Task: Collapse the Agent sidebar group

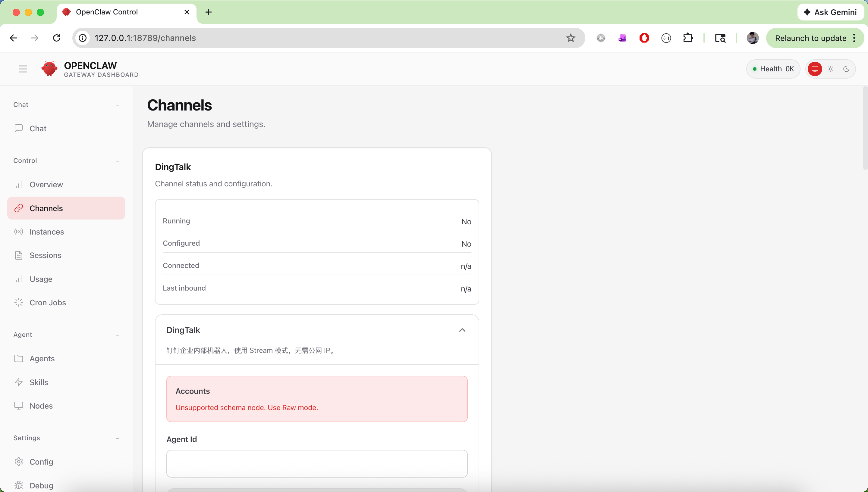Action: click(x=117, y=335)
